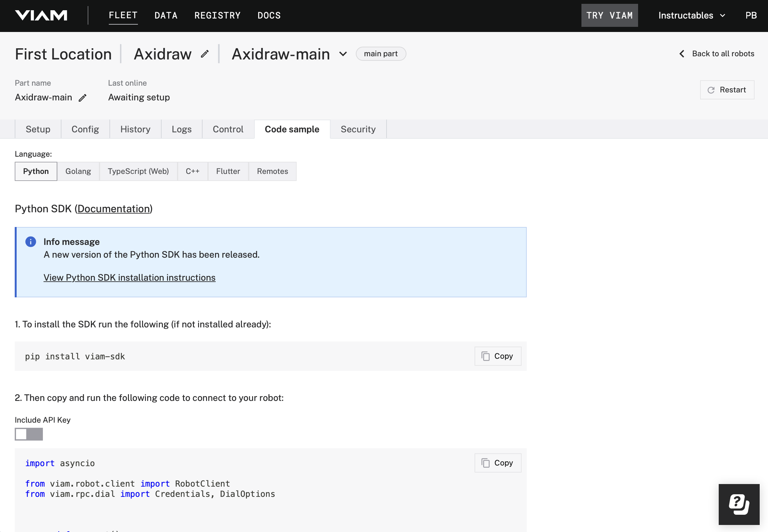Click the Restart button icon
This screenshot has height=532, width=768.
[711, 90]
